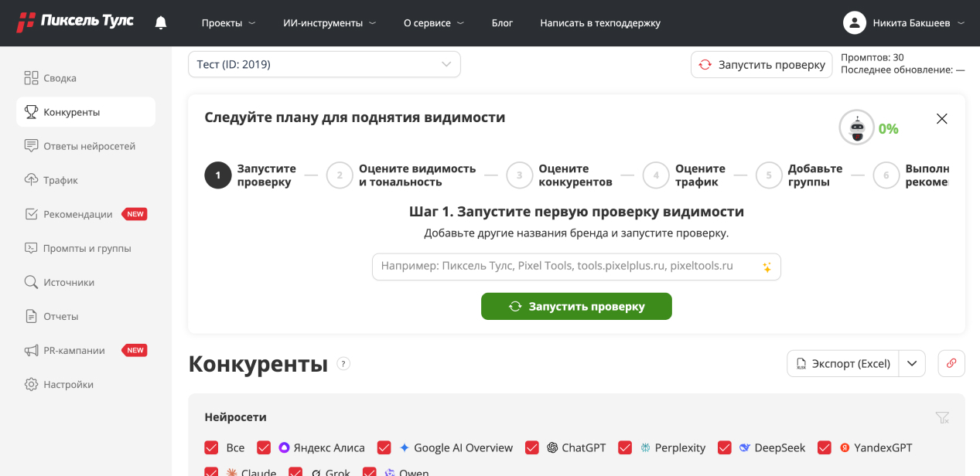Expand the О сервисе menu
Screen dimensions: 980x476
[x=434, y=23]
